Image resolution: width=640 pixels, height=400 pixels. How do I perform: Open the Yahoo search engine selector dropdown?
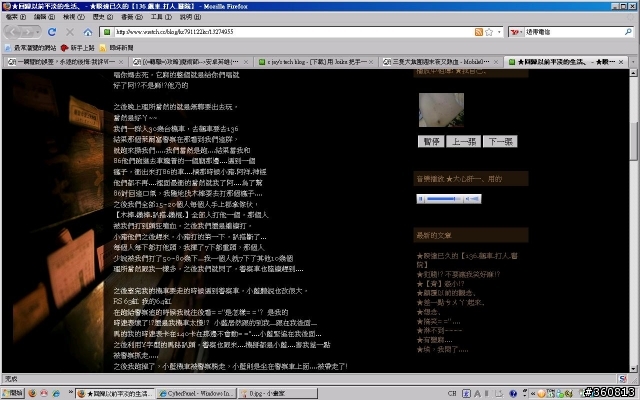tap(516, 32)
